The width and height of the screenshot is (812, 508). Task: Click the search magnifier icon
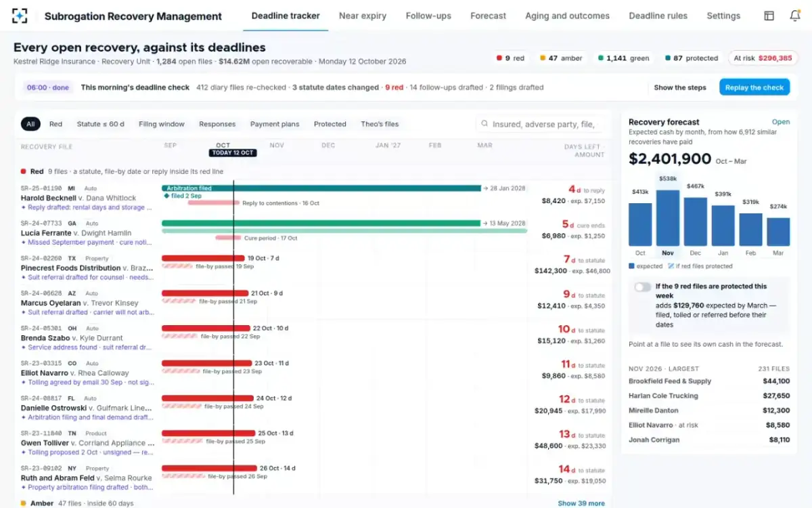(484, 124)
